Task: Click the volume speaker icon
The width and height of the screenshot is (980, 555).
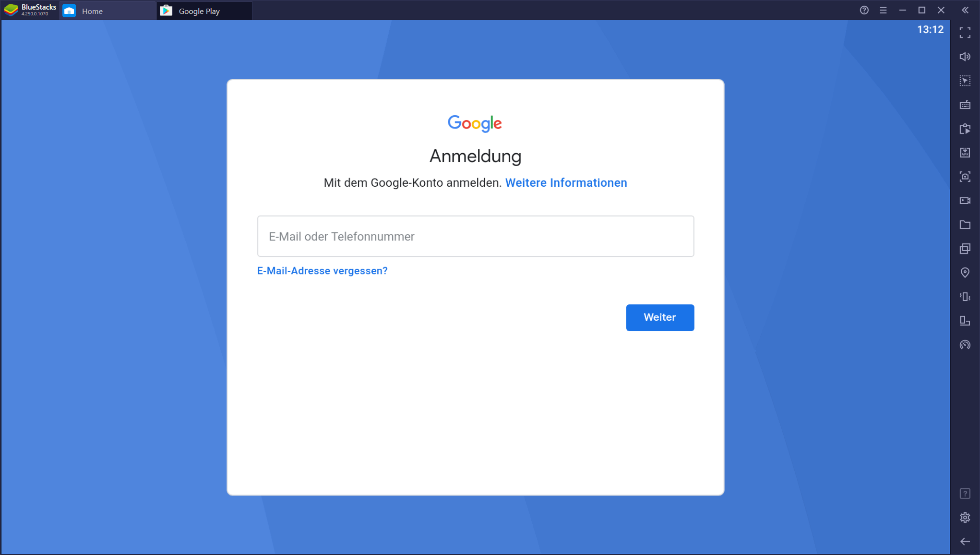Action: (965, 57)
